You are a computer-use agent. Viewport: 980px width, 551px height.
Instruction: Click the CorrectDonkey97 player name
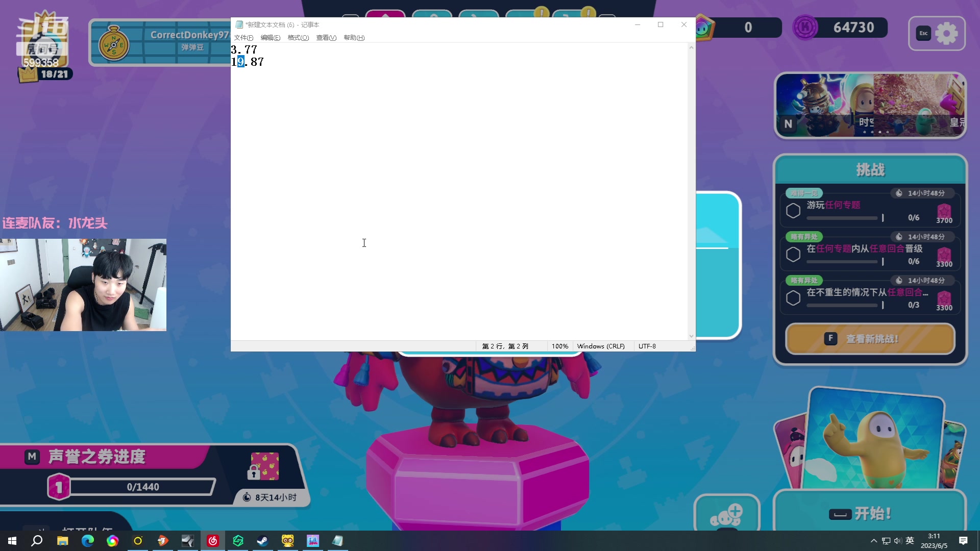(190, 35)
